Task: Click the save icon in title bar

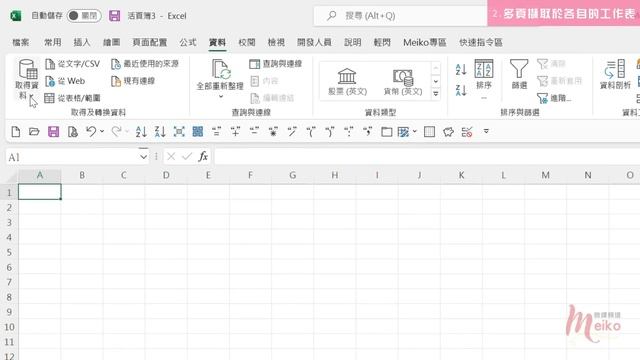Action: 115,16
